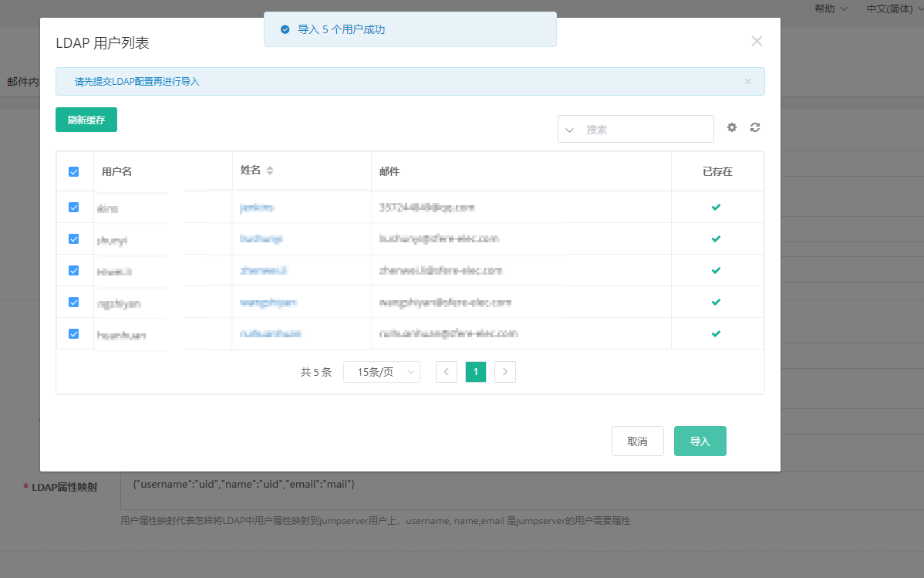Go to next page with right arrow
Viewport: 924px width, 578px height.
click(504, 371)
